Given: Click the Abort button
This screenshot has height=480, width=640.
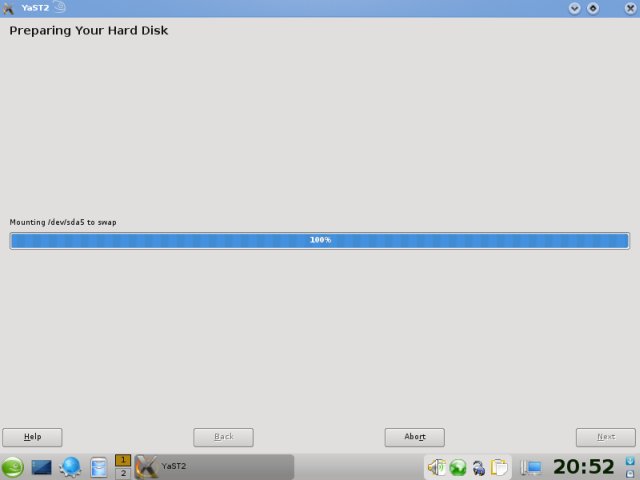Looking at the screenshot, I should tap(415, 437).
